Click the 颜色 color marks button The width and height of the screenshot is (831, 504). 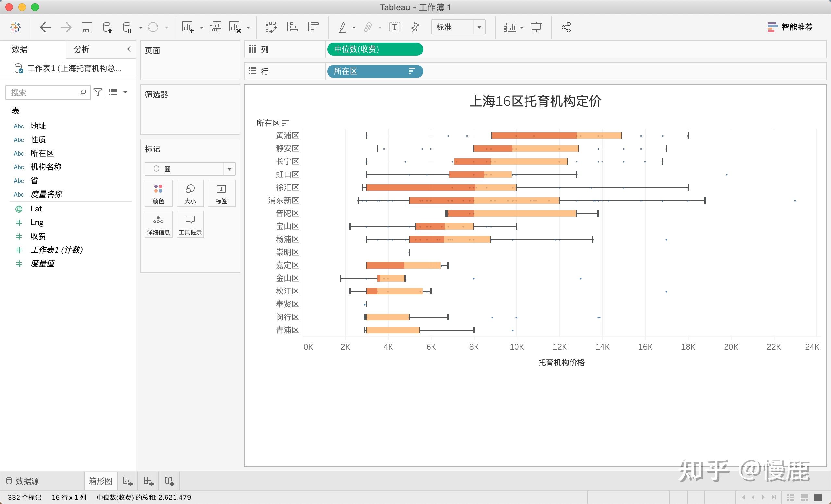click(x=158, y=193)
